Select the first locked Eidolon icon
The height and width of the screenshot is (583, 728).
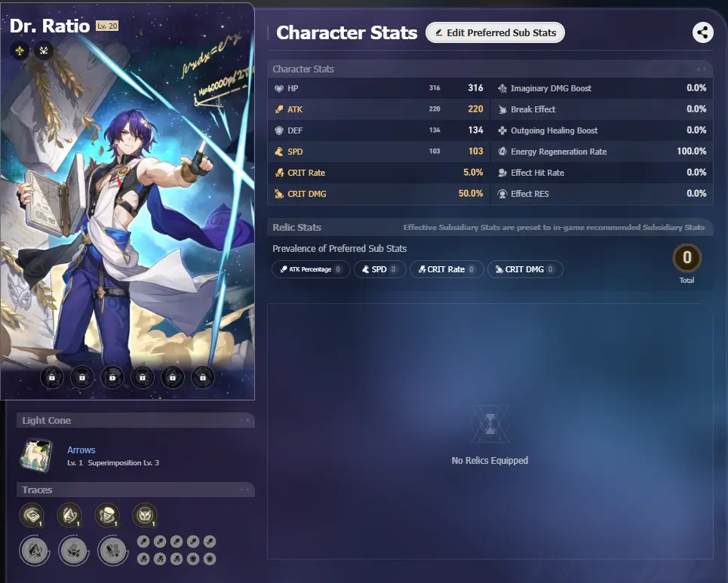(x=52, y=377)
